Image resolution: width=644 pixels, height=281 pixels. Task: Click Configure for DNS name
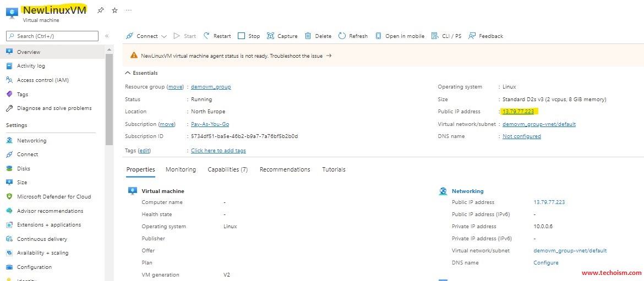click(546, 262)
